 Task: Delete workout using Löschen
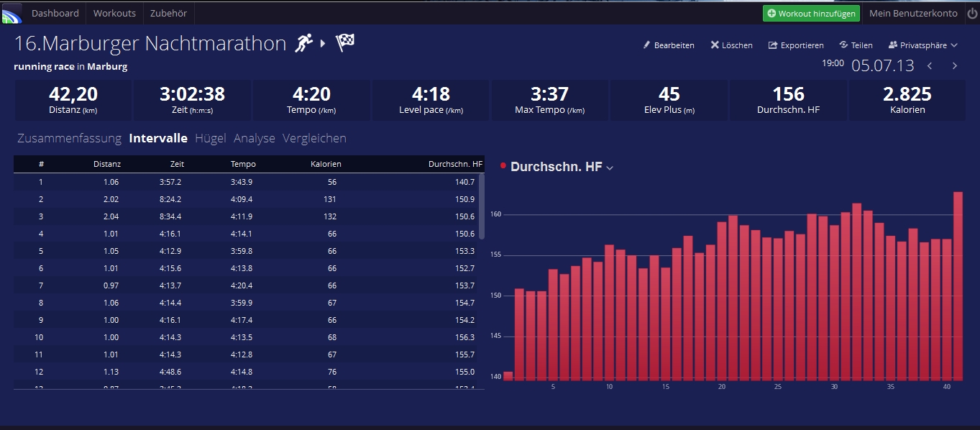tap(731, 45)
